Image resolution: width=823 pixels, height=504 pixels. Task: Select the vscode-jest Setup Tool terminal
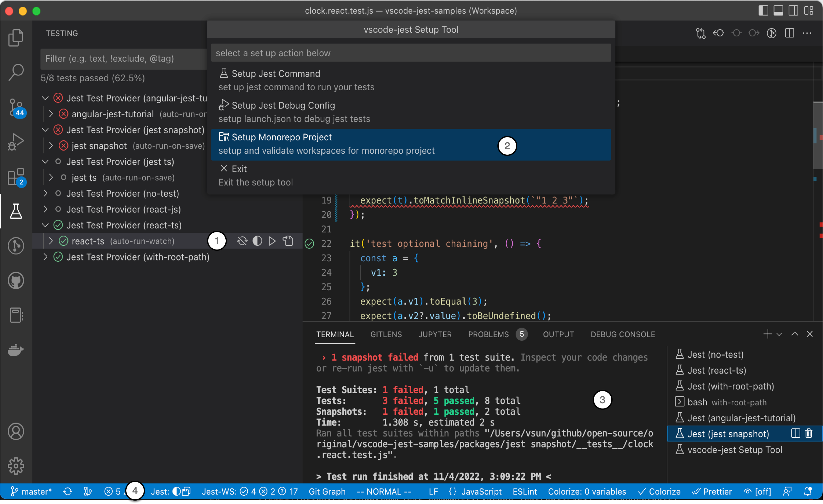745,450
